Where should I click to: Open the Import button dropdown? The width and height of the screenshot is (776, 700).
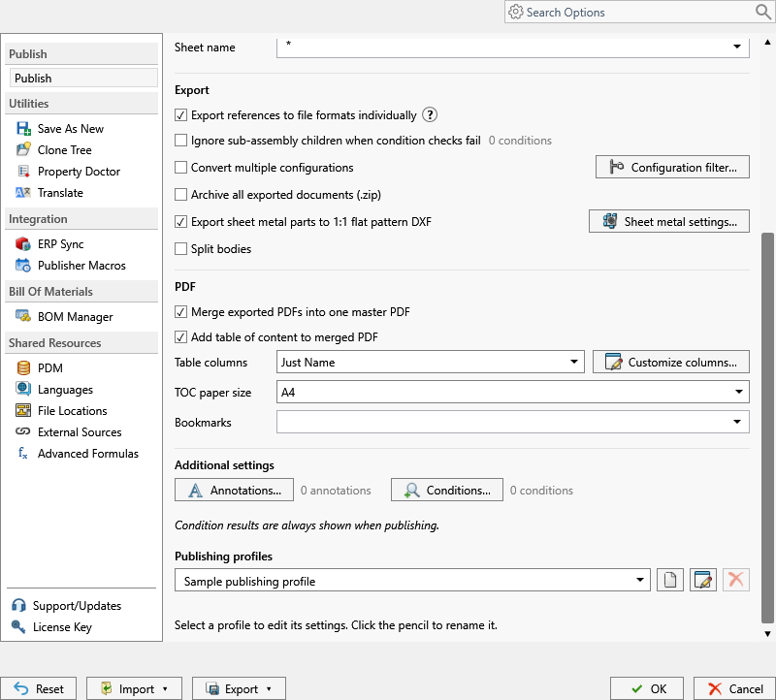pos(165,688)
